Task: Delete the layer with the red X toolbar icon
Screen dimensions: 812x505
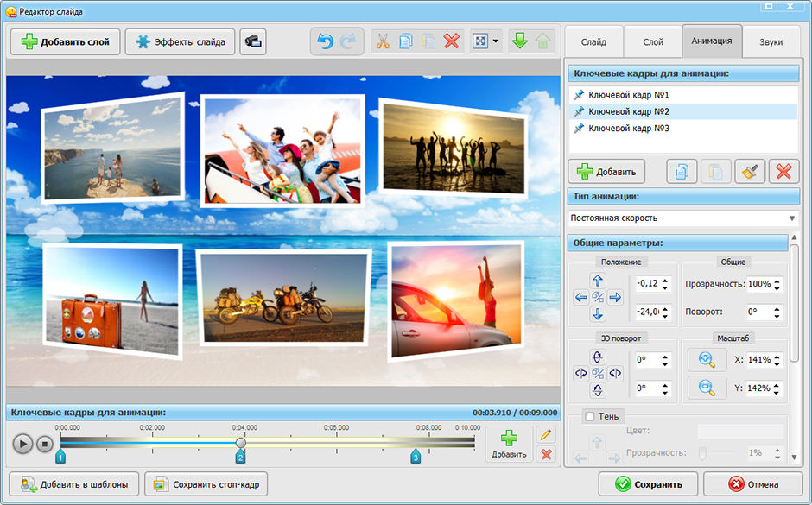Action: click(451, 41)
